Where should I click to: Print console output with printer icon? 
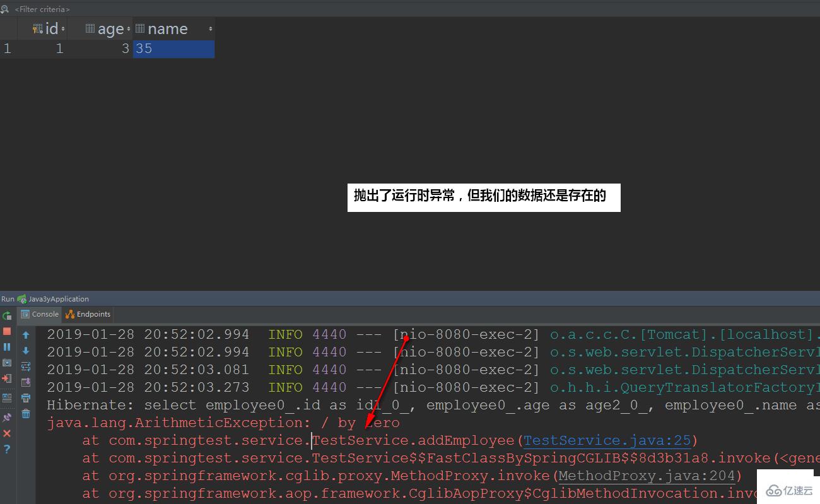(x=26, y=398)
